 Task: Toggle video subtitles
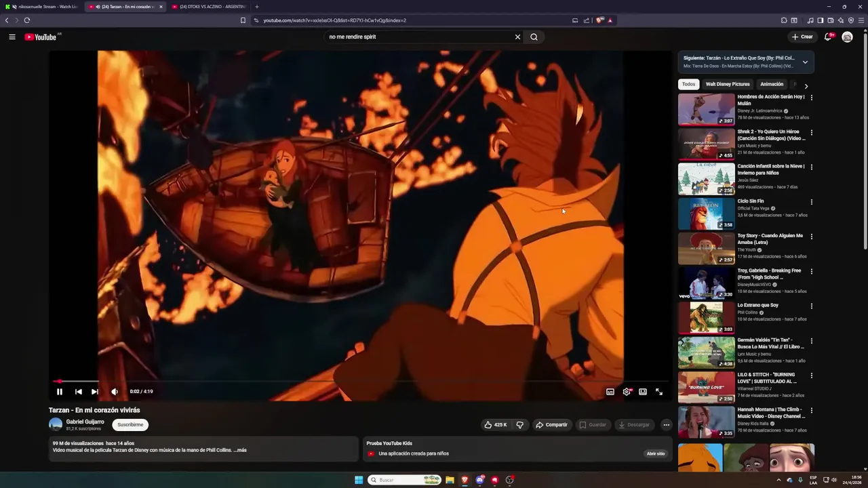click(610, 392)
